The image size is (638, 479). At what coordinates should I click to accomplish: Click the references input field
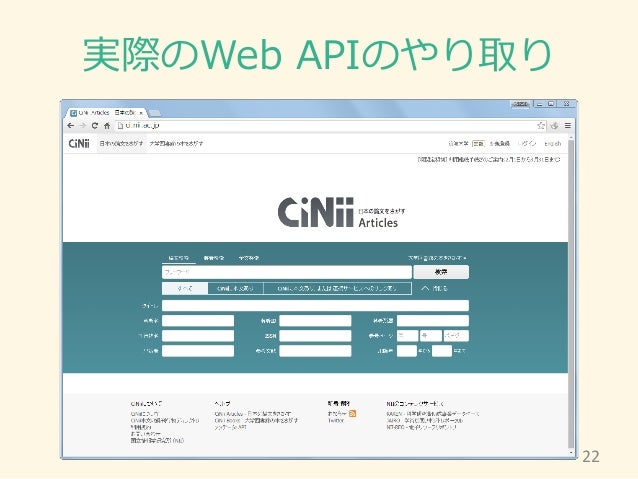click(315, 351)
